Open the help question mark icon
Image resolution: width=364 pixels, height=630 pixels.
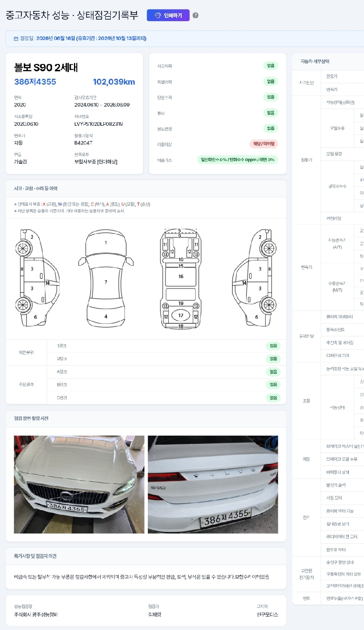click(x=196, y=15)
